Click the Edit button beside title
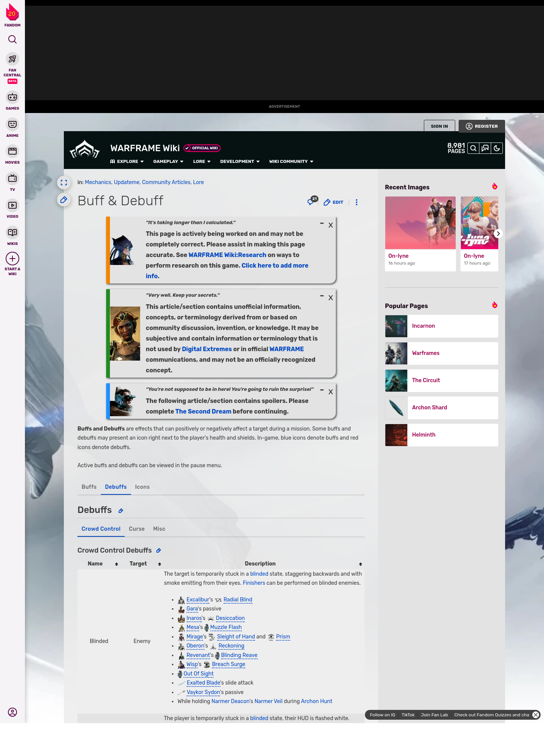 (x=334, y=202)
